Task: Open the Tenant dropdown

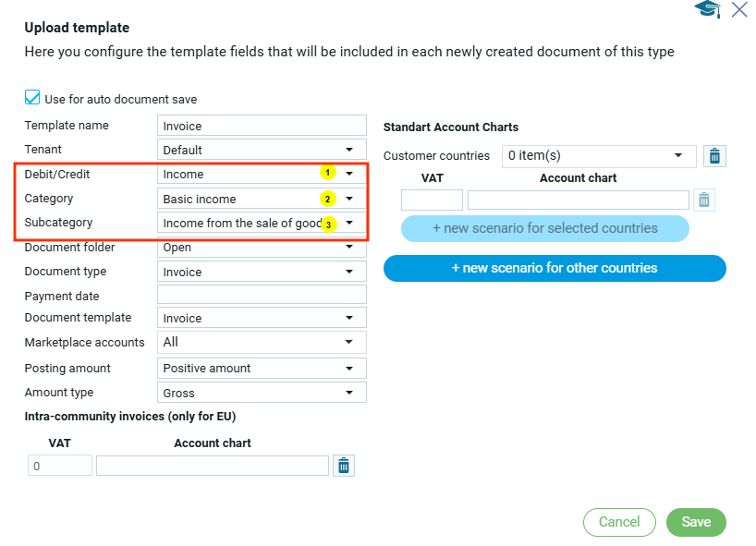Action: 262,150
